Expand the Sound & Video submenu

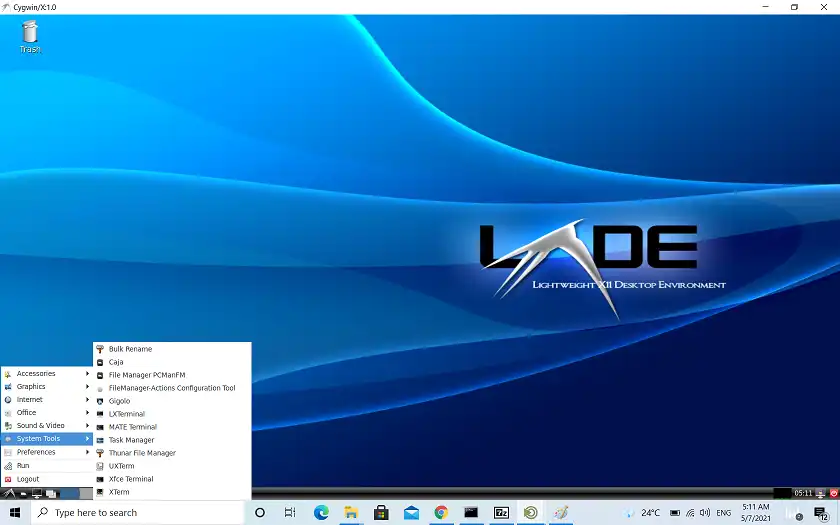pyautogui.click(x=47, y=425)
